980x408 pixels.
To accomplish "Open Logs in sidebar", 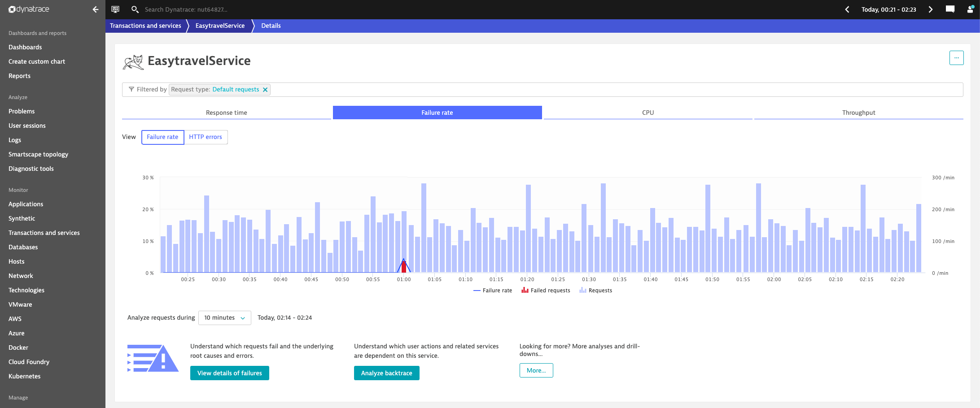I will click(x=15, y=140).
